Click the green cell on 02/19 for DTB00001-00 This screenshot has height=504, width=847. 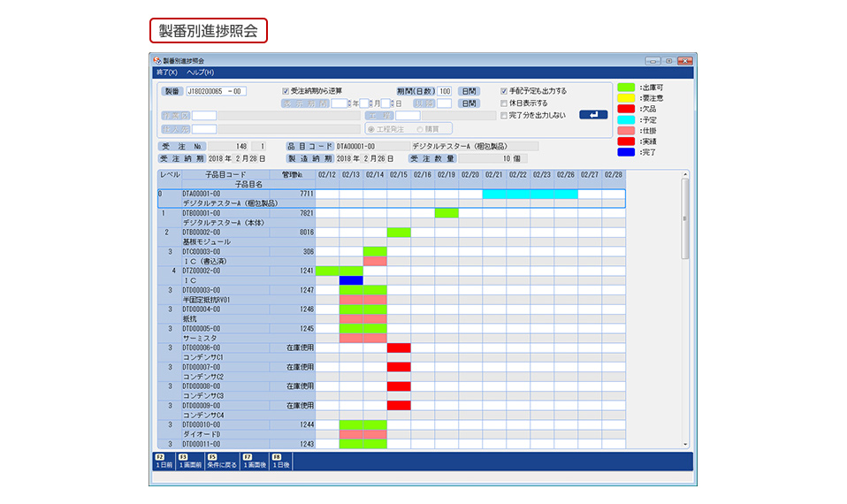pos(446,213)
